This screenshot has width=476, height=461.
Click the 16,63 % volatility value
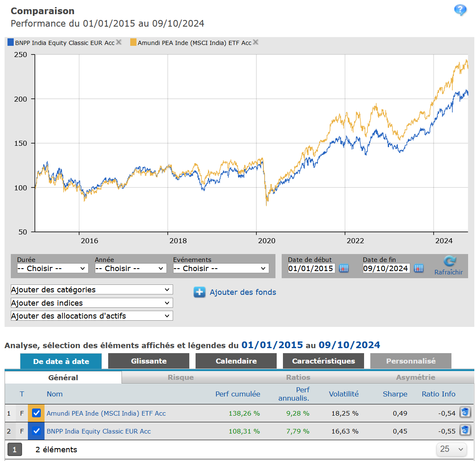[345, 431]
